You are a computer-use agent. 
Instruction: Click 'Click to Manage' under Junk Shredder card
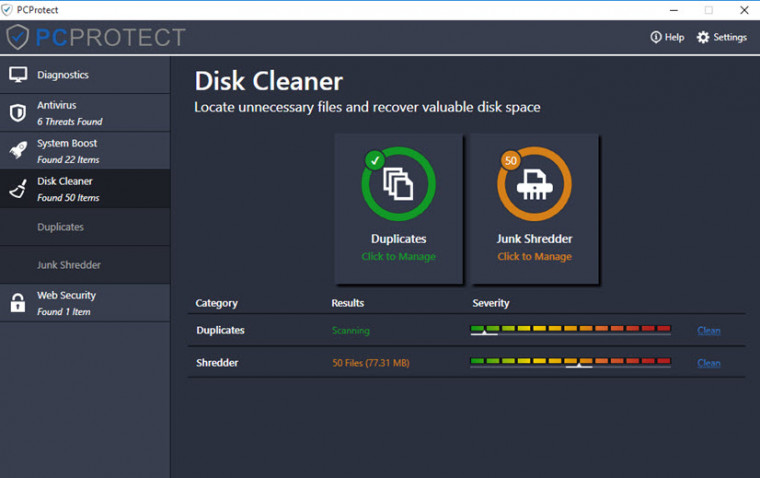coord(534,256)
